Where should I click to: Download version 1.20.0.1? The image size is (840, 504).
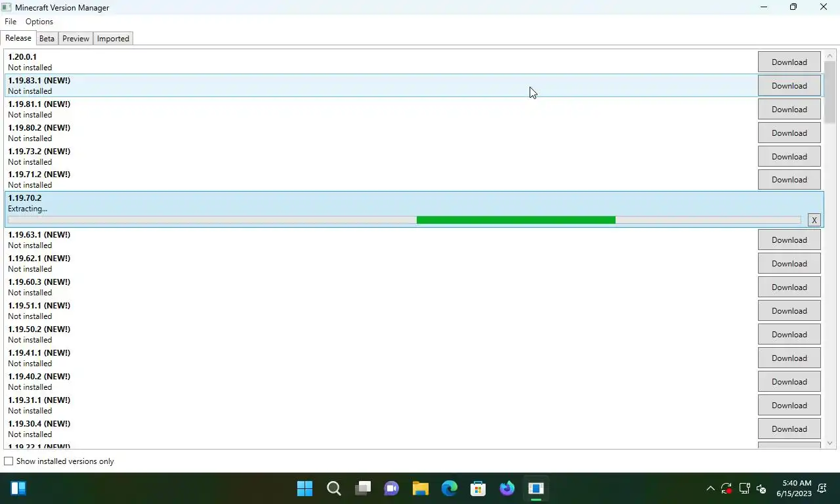(789, 62)
